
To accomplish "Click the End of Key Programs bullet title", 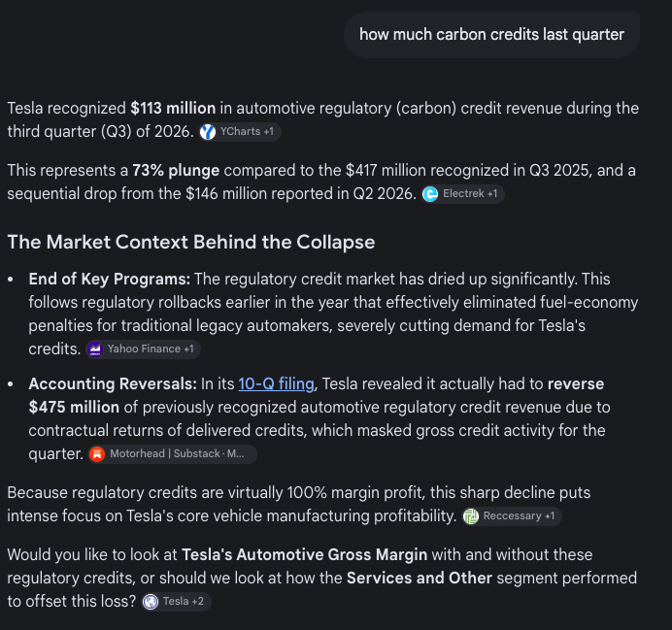I will point(110,280).
